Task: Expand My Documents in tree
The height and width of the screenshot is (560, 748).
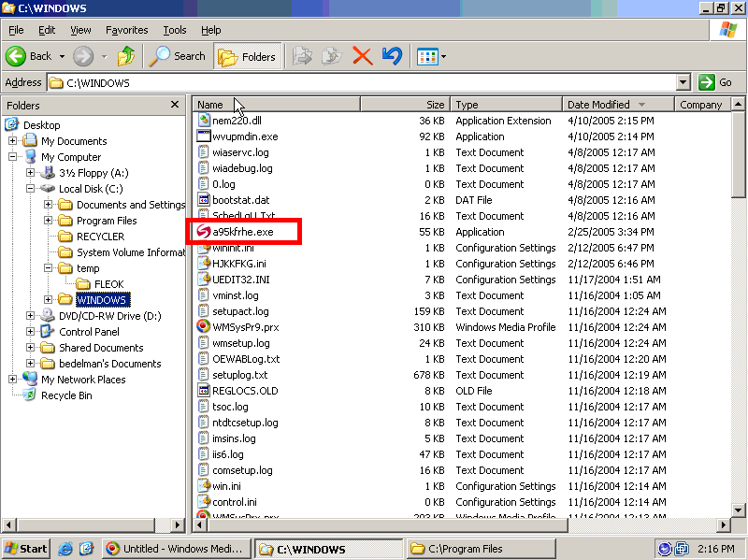Action: [x=12, y=141]
